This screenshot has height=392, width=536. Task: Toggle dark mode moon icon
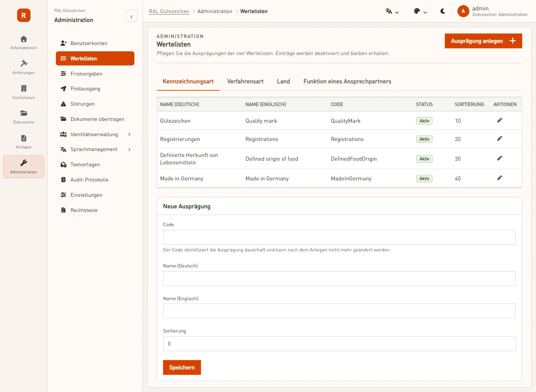point(443,11)
